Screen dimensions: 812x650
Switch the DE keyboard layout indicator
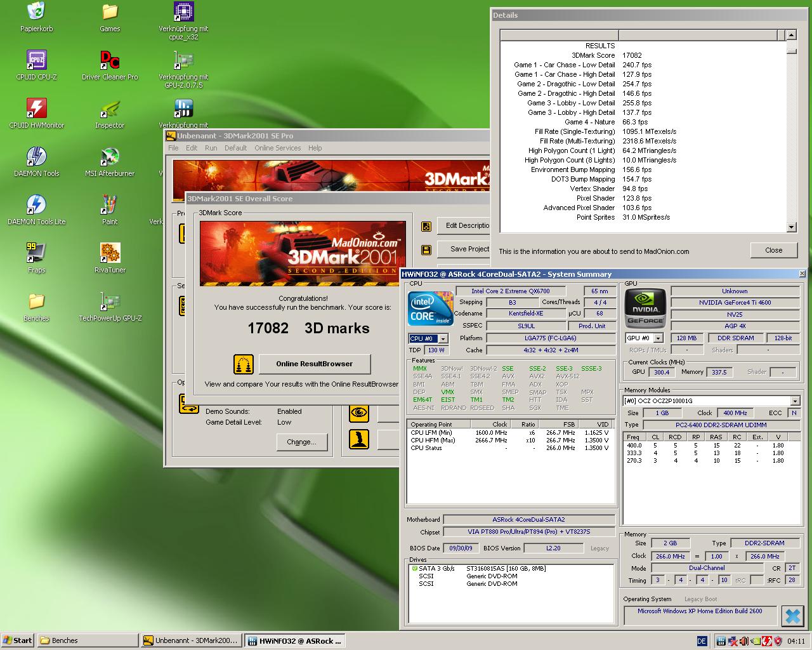pyautogui.click(x=702, y=640)
